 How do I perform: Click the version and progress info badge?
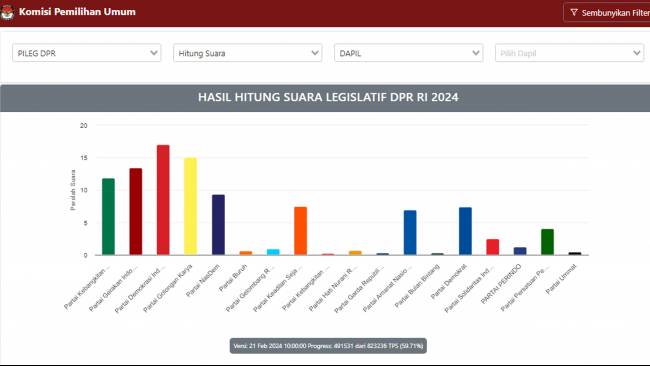click(328, 346)
